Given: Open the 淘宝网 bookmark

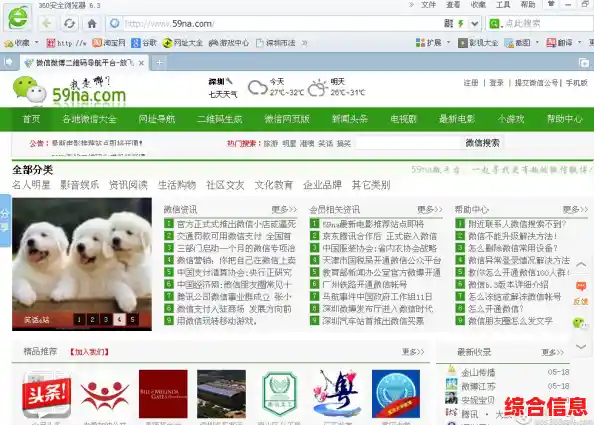Looking at the screenshot, I should coord(109,43).
